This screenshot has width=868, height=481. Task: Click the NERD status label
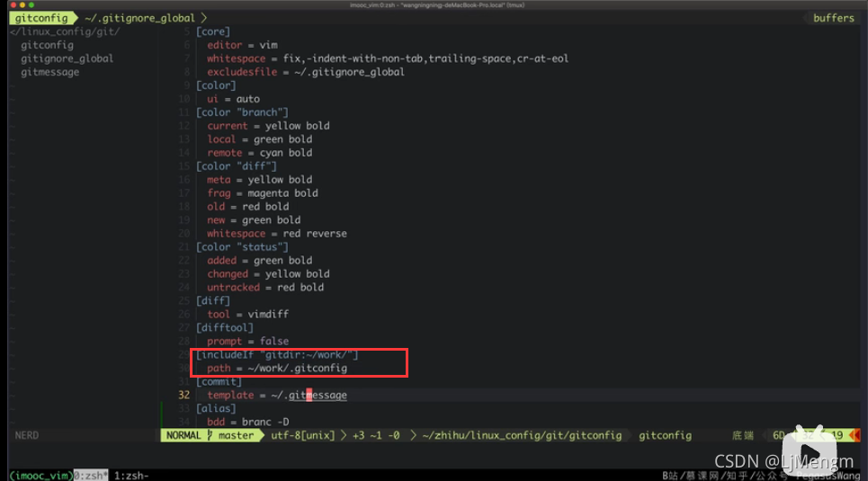[x=27, y=436]
